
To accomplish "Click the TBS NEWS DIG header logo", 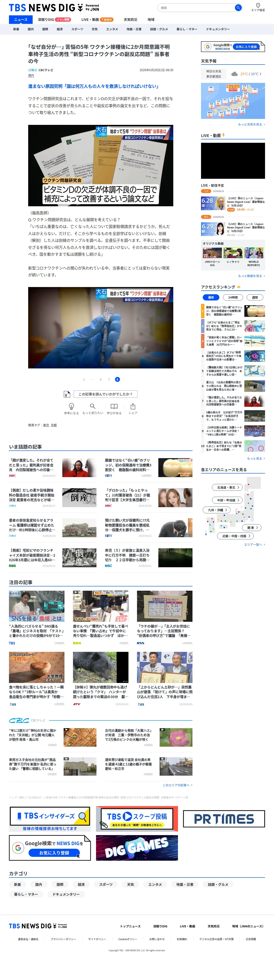I will click(x=54, y=8).
